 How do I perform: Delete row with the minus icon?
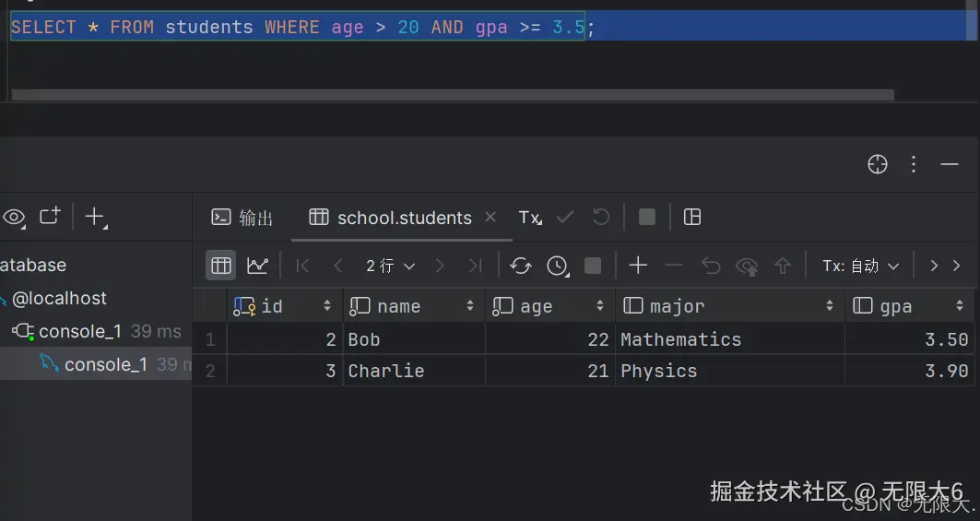(674, 266)
